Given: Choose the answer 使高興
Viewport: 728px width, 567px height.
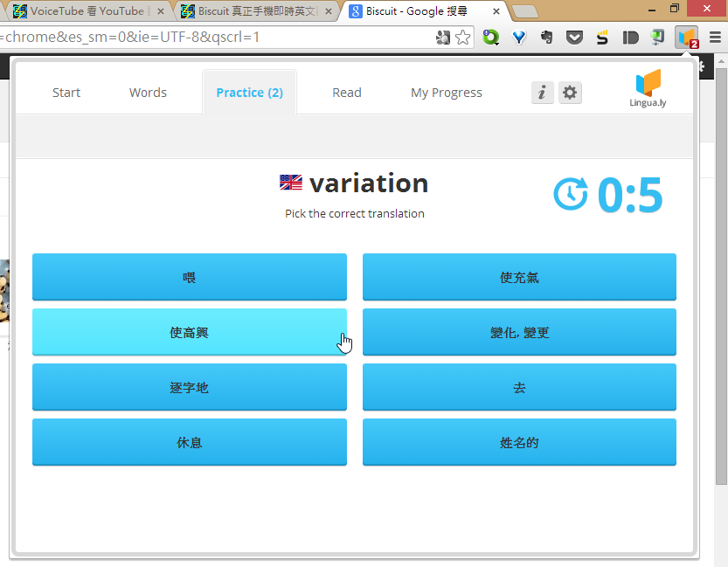Looking at the screenshot, I should click(x=190, y=332).
